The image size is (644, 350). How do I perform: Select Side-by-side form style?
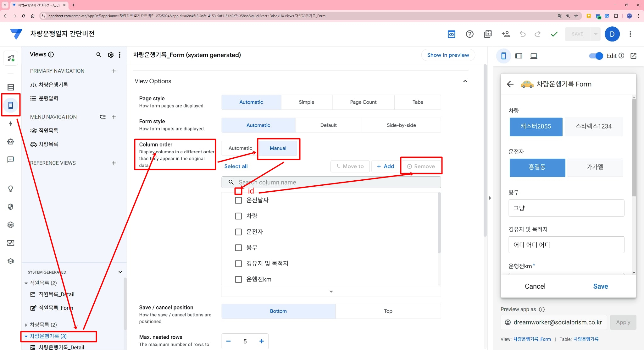[x=401, y=125]
